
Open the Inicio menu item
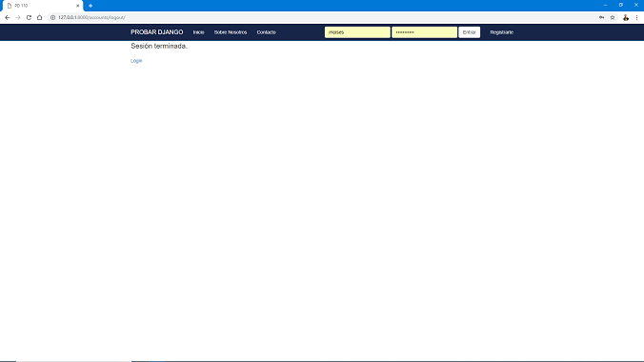(198, 32)
